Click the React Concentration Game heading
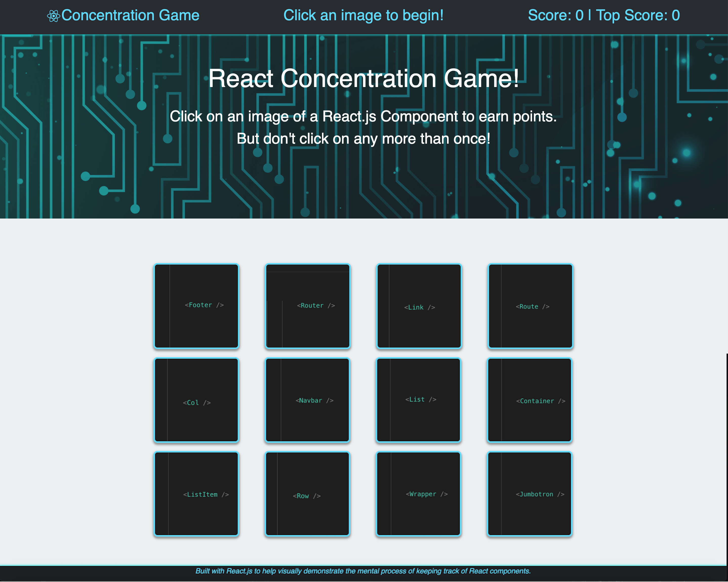Viewport: 728px width, 582px height. 363,79
